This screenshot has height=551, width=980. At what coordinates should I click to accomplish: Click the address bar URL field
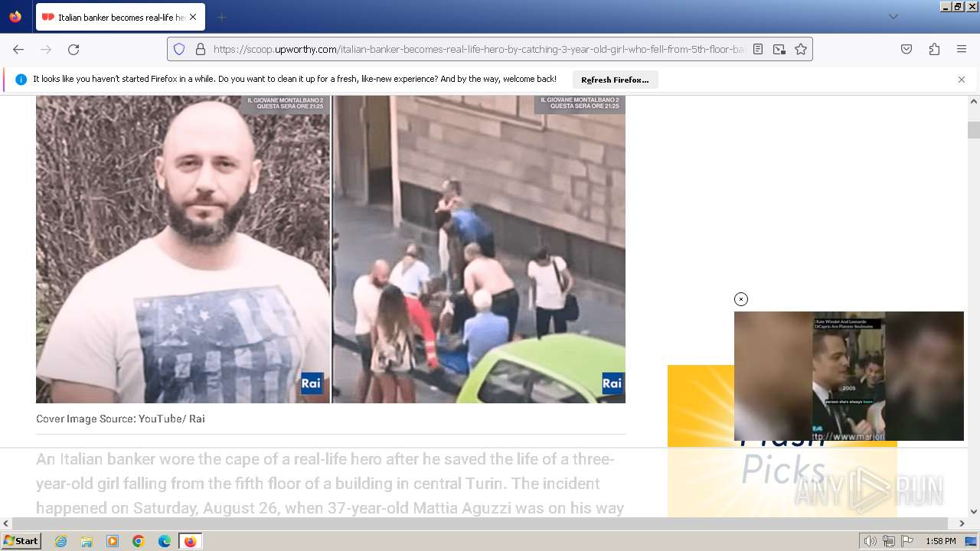click(x=479, y=49)
